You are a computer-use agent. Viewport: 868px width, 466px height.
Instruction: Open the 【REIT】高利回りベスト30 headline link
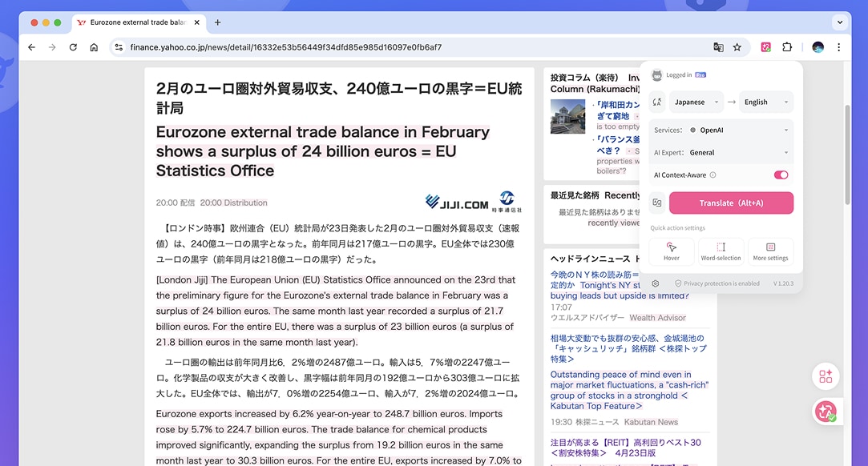pos(625,448)
